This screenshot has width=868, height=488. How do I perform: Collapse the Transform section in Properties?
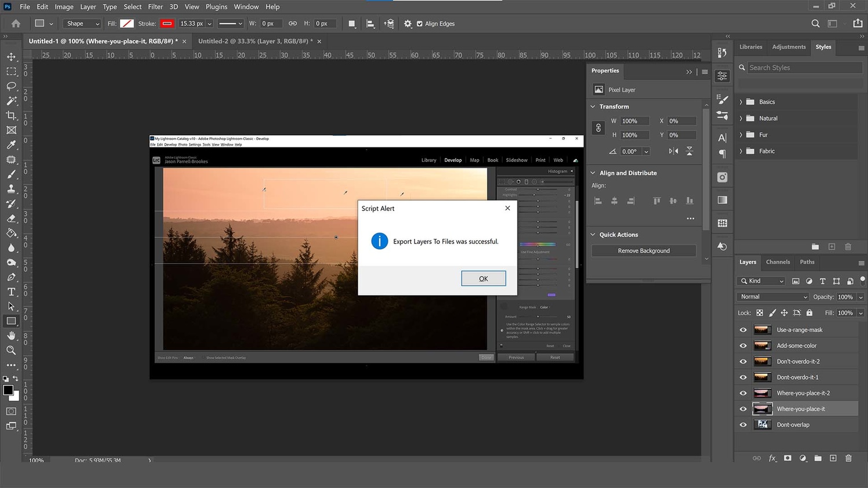[x=593, y=106]
